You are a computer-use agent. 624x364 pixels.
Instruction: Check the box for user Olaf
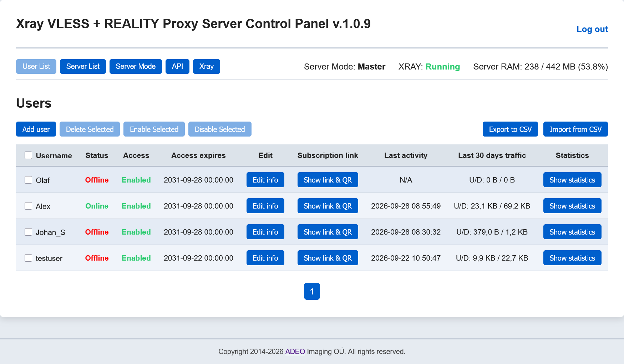click(x=29, y=180)
